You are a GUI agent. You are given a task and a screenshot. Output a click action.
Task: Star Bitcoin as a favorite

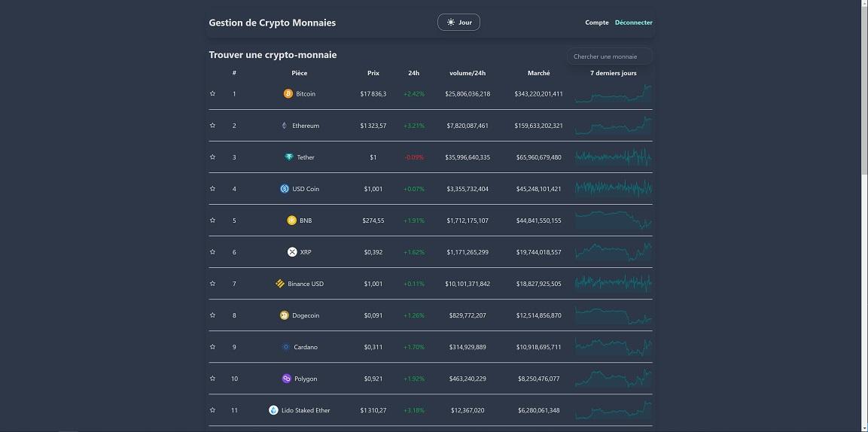click(213, 94)
